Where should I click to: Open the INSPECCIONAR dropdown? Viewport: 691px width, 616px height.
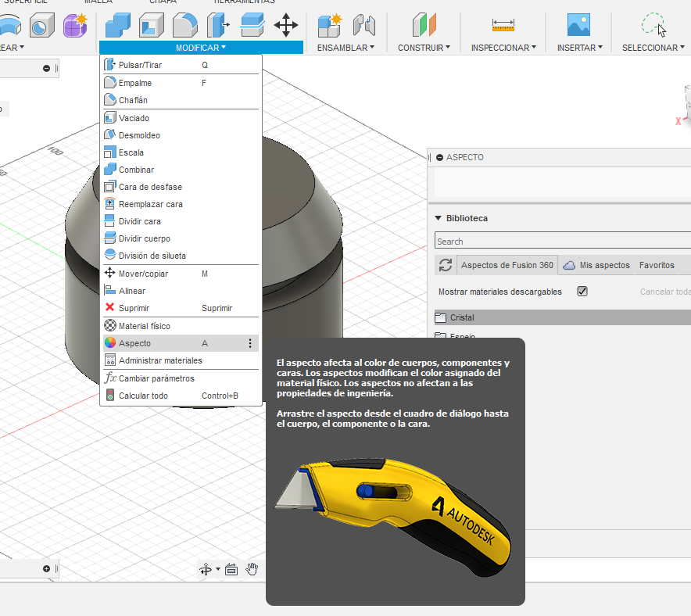pos(503,48)
